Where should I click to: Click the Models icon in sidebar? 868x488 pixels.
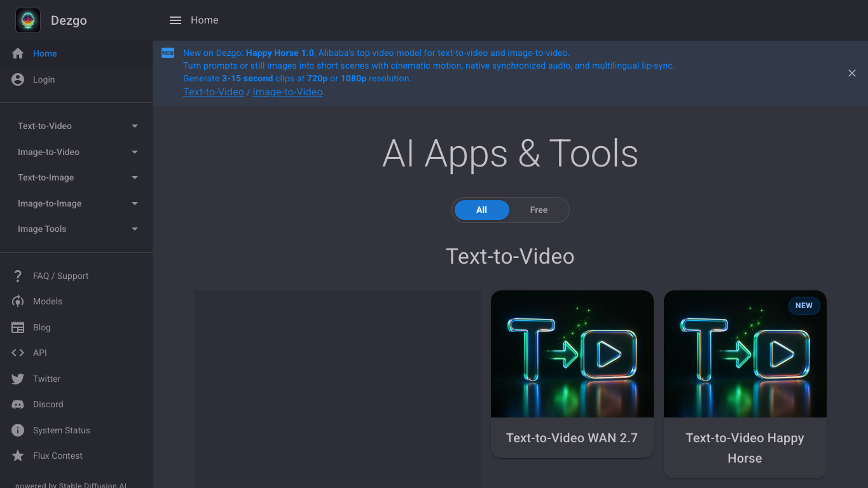[18, 301]
